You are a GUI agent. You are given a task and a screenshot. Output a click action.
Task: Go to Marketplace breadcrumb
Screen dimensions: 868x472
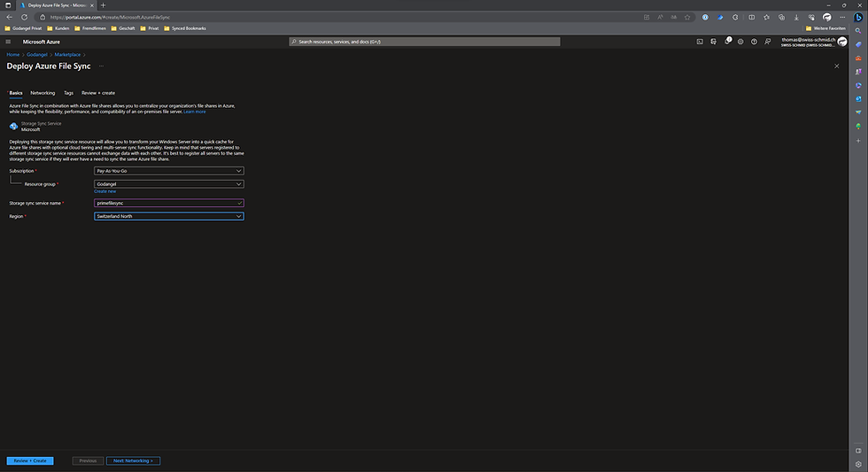67,55
